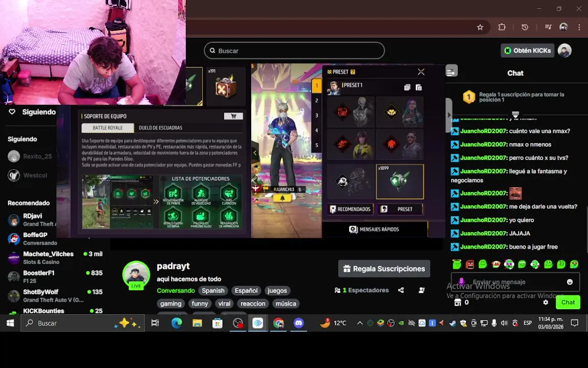Open Machete_Vilches recommended channel
The height and width of the screenshot is (368, 588).
click(x=55, y=258)
